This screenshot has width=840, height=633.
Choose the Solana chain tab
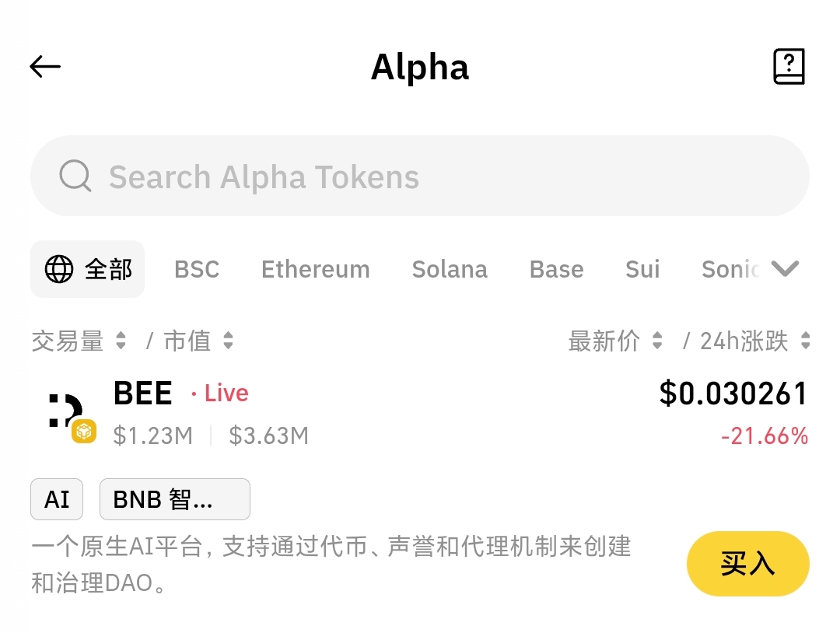point(450,270)
